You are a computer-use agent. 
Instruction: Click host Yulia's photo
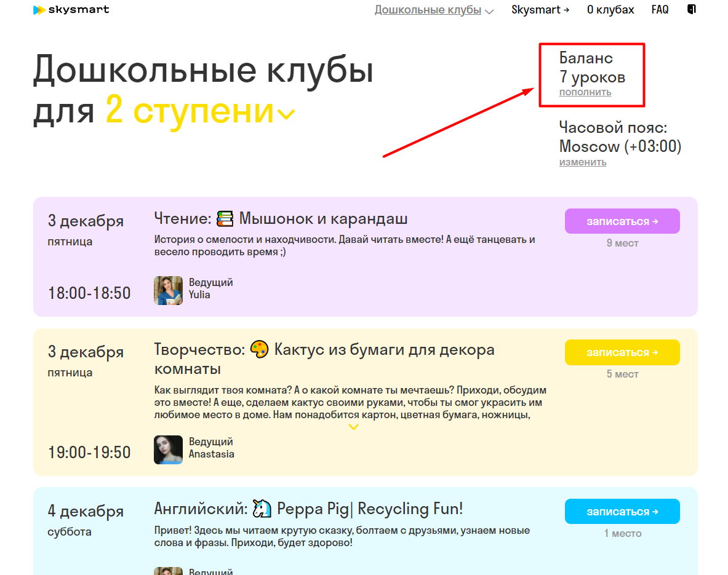point(168,290)
